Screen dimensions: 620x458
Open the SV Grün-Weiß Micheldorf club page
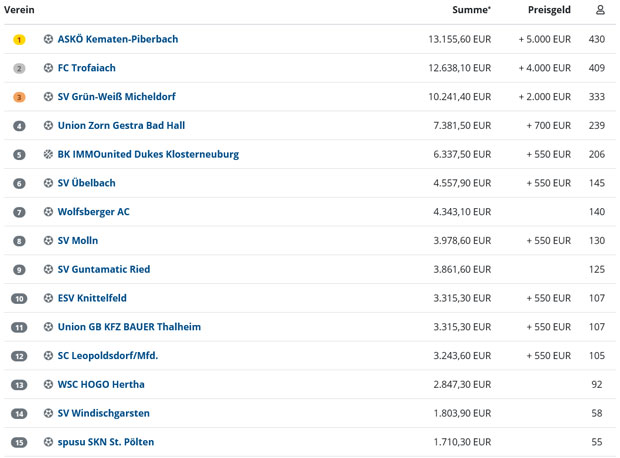(x=117, y=97)
